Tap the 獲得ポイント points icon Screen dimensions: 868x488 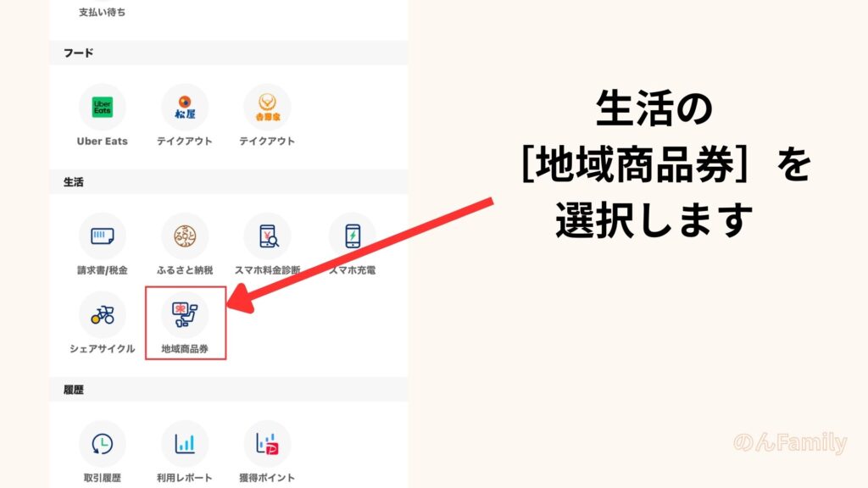(267, 444)
